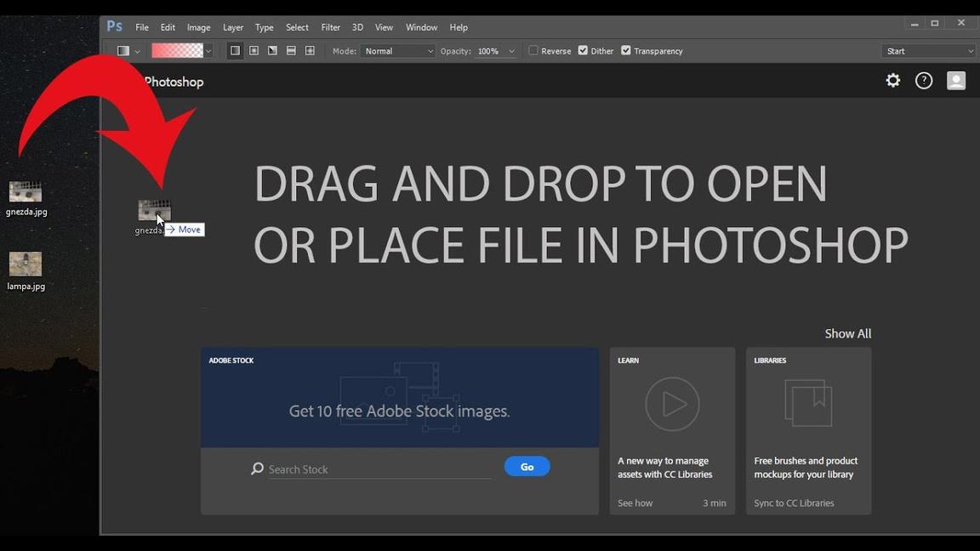Click the Libraries card bookmark icon

coord(808,403)
